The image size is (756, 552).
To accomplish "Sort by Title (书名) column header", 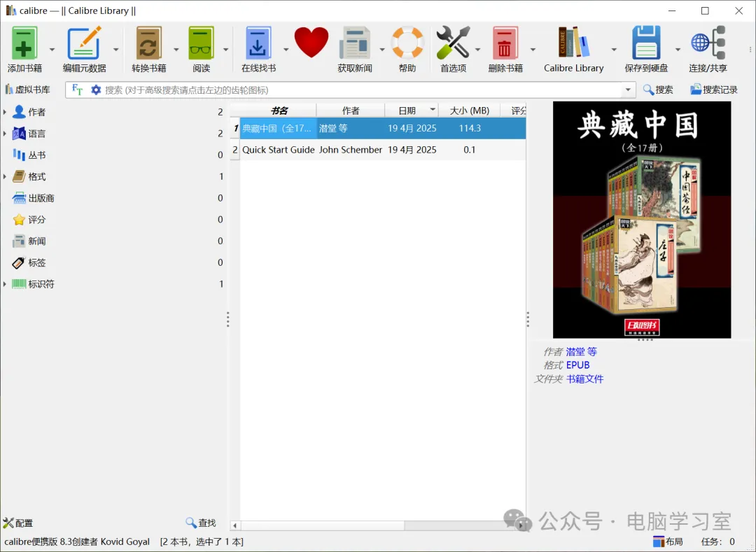I will [x=278, y=111].
